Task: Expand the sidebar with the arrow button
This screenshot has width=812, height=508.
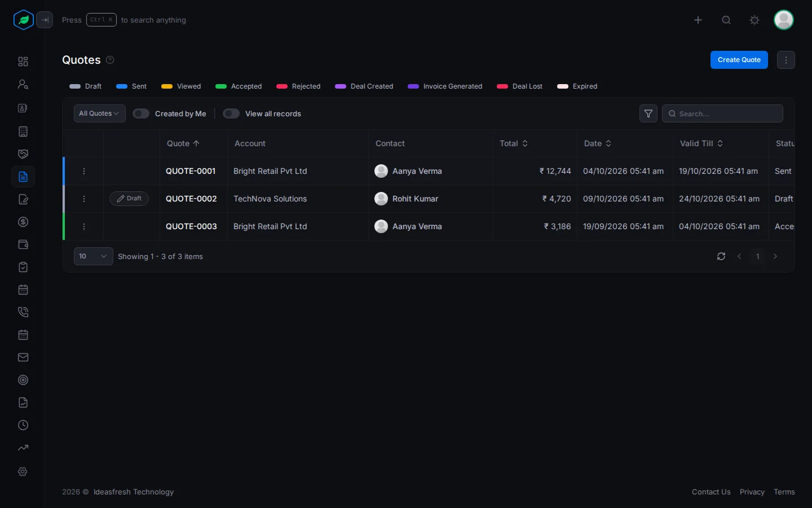Action: point(45,20)
